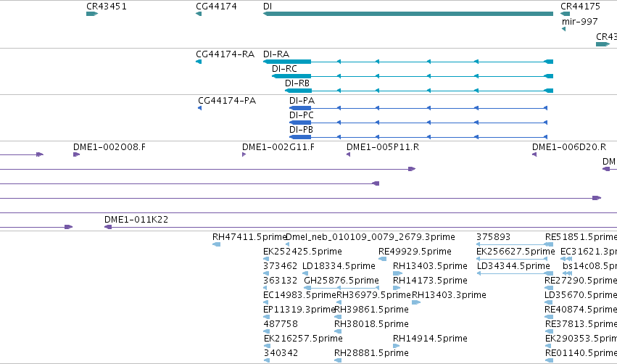Select the LD18334.5prime EST label

339,265
